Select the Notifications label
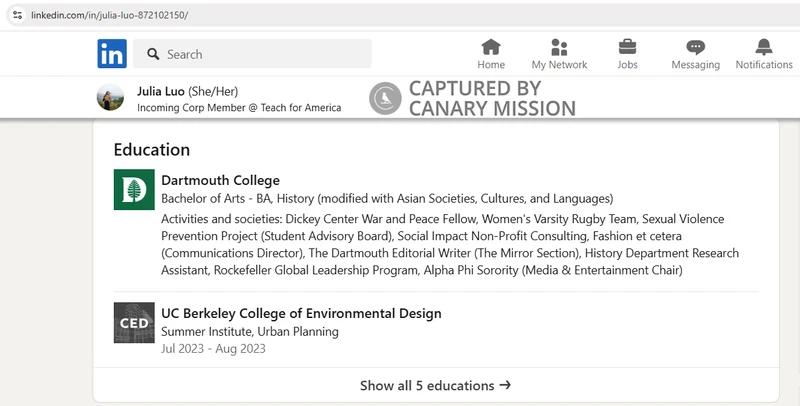 tap(764, 65)
